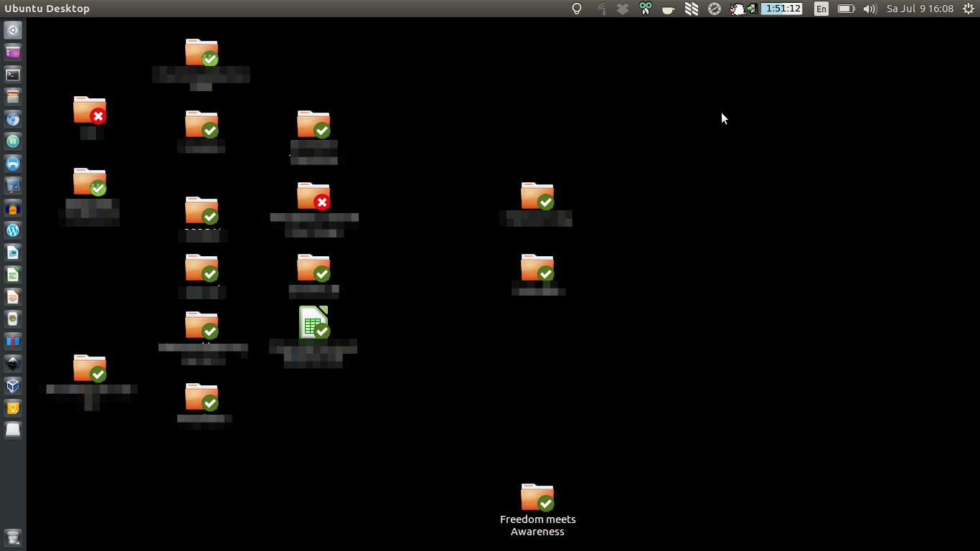The height and width of the screenshot is (551, 980).
Task: Open VirtualBox from the launcher
Action: click(13, 385)
